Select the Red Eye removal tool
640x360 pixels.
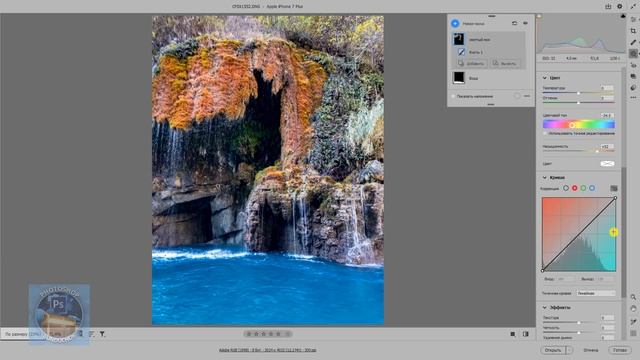click(633, 65)
